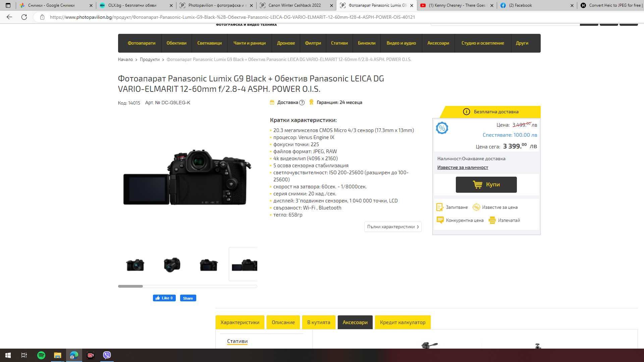Open Spotify from the taskbar
The width and height of the screenshot is (644, 362).
pos(41,355)
